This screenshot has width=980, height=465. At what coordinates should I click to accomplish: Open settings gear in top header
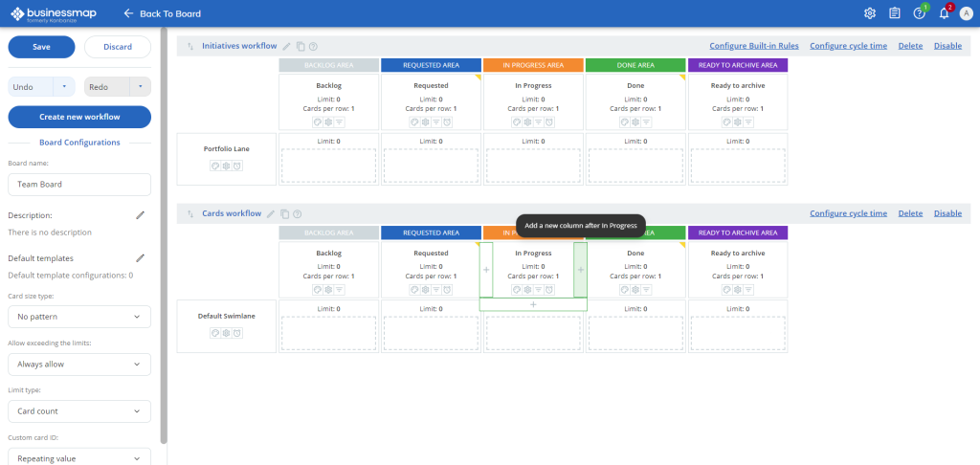point(869,13)
